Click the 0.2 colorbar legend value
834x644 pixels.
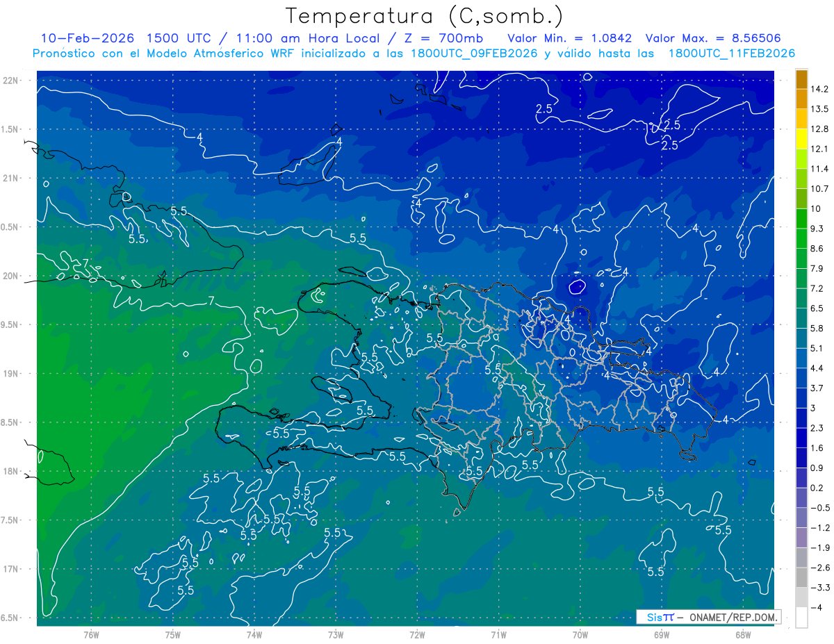tap(818, 488)
